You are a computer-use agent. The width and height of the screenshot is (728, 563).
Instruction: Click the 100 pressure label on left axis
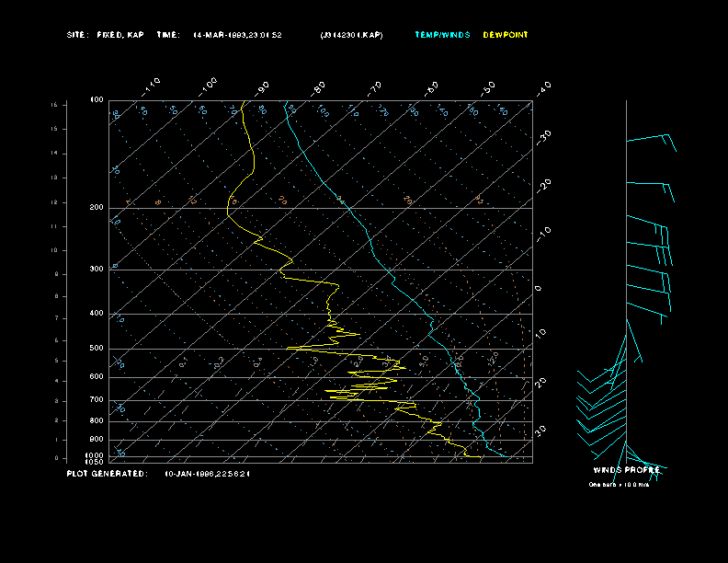(97, 100)
